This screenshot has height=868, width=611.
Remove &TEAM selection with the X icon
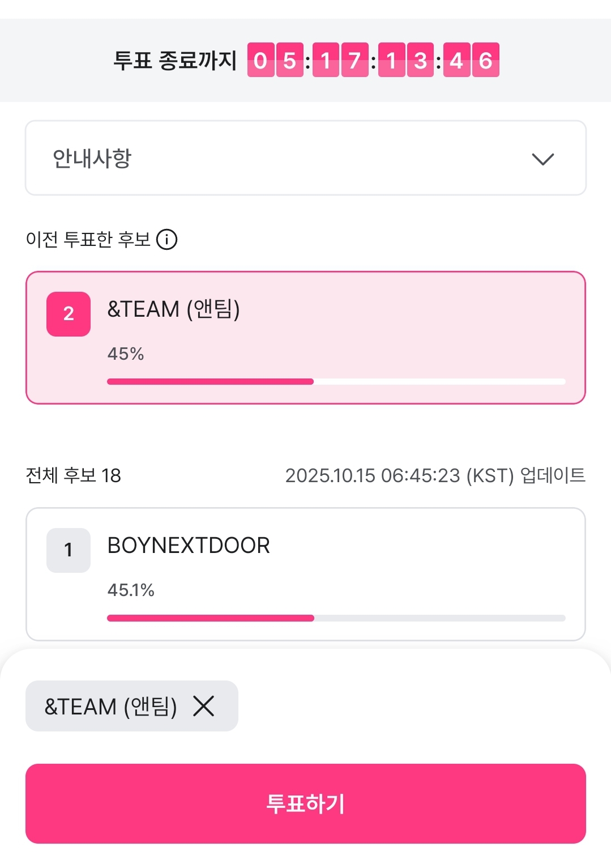tap(203, 707)
